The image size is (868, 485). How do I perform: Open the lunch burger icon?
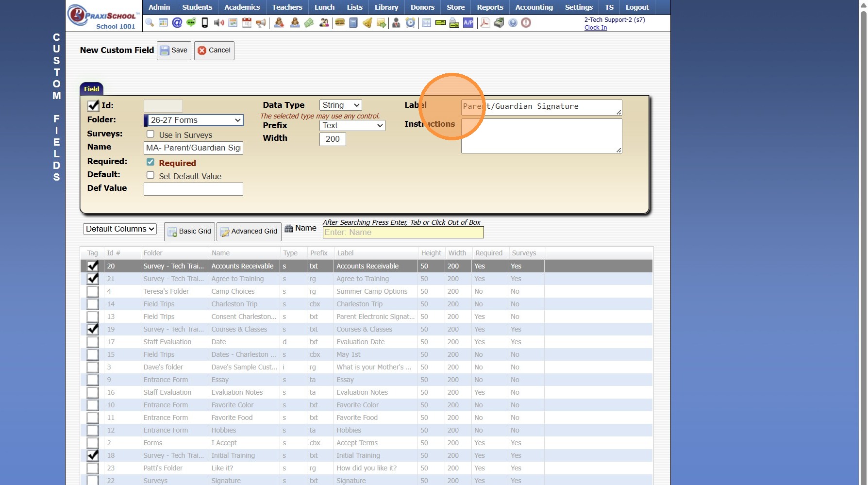pos(340,23)
